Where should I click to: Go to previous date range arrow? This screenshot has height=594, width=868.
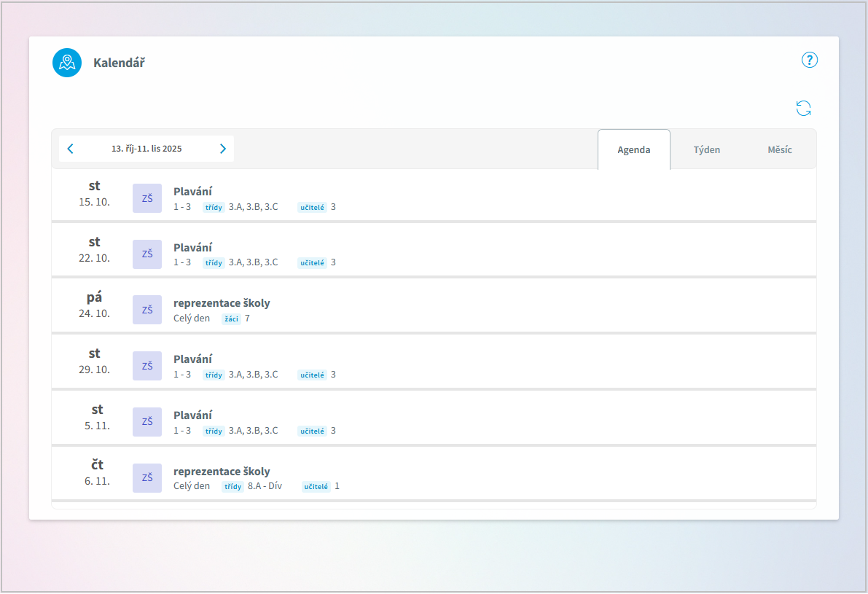(71, 149)
